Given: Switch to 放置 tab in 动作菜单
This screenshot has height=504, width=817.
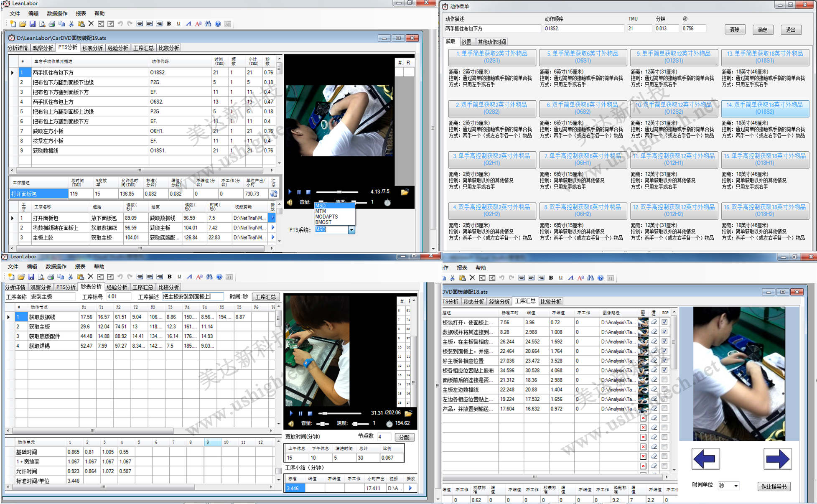Looking at the screenshot, I should point(466,42).
